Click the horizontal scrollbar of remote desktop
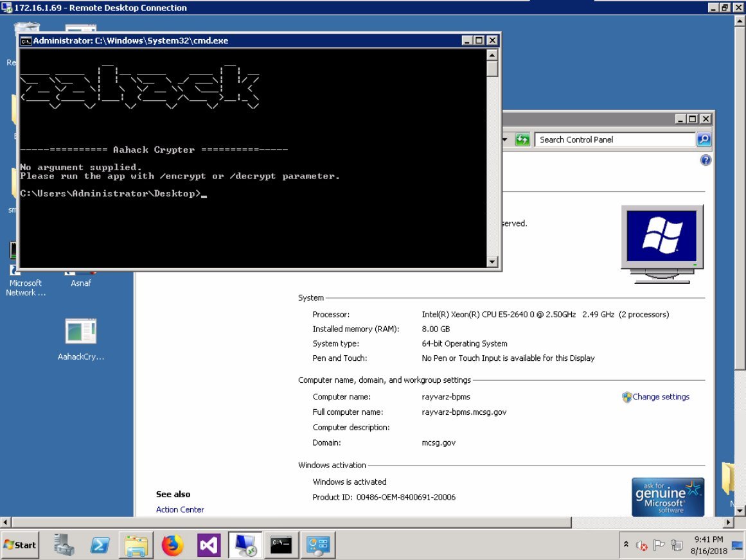Viewport: 746px width, 560px height. [289, 523]
